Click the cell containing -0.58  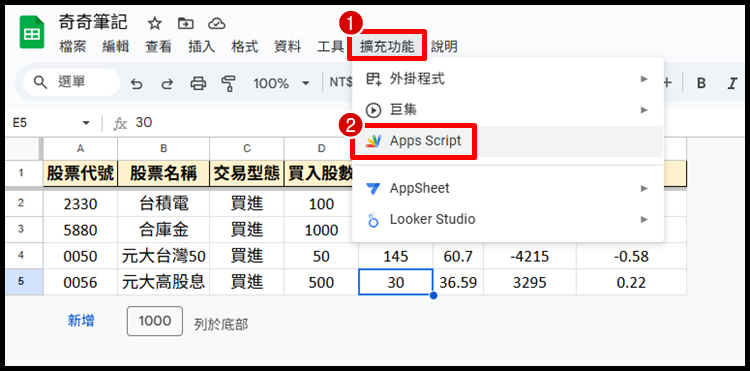tap(631, 256)
